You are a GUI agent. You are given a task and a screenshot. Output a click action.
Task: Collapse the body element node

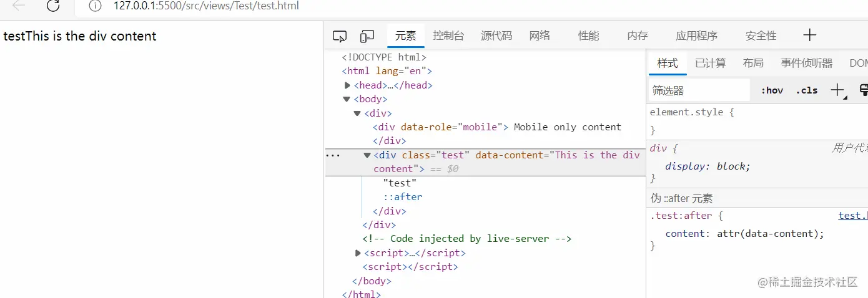pyautogui.click(x=347, y=99)
